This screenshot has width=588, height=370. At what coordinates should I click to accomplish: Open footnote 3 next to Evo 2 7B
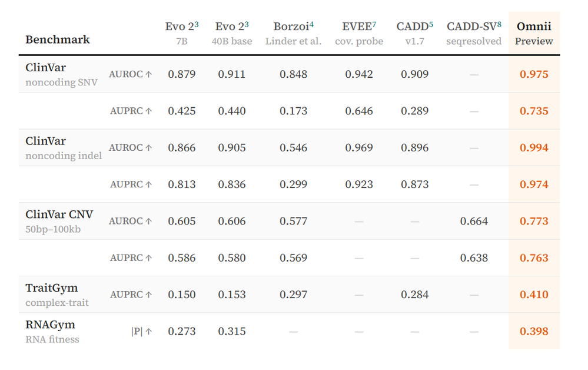click(x=197, y=24)
